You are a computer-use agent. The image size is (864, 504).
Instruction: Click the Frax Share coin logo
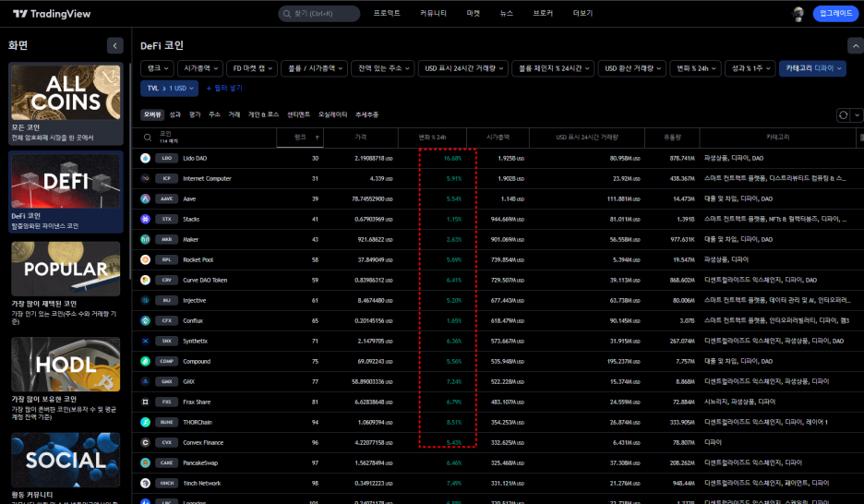coord(146,402)
